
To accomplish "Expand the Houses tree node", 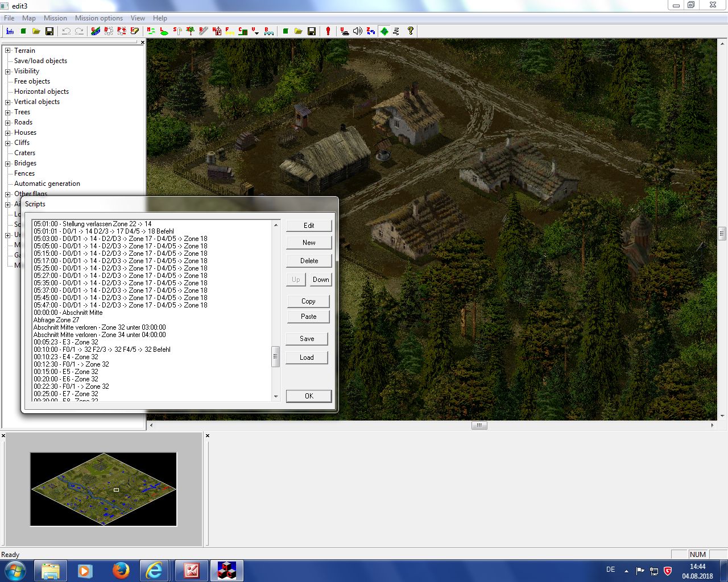I will point(8,132).
